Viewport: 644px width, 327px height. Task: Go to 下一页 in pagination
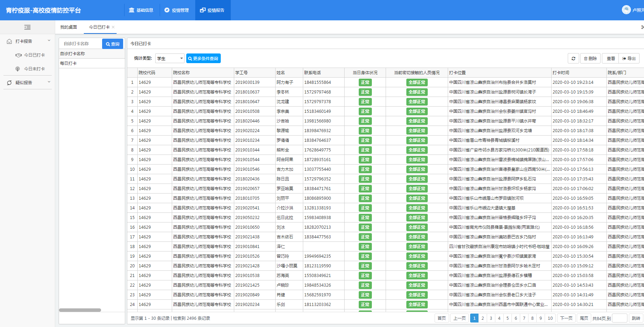566,318
